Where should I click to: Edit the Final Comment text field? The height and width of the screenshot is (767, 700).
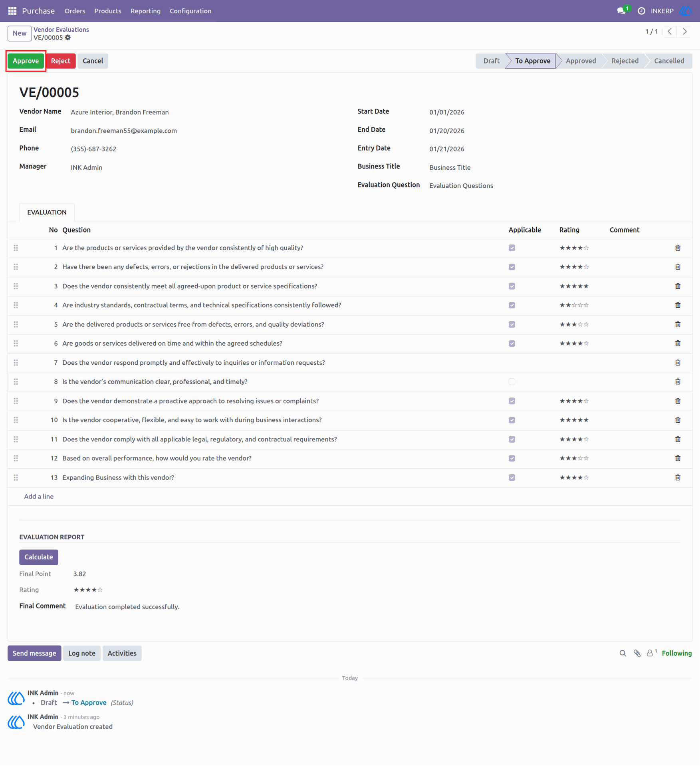click(x=377, y=607)
